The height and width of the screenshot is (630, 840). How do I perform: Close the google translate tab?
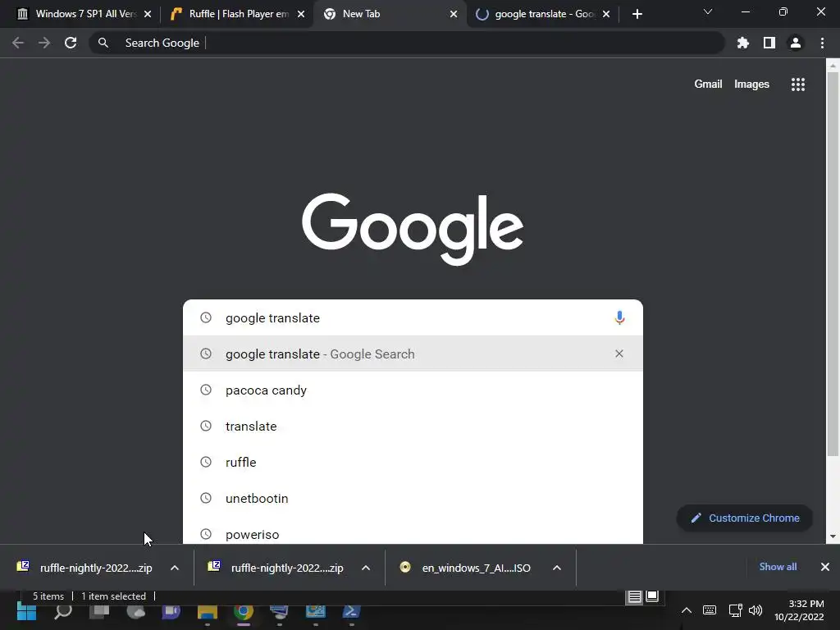606,14
